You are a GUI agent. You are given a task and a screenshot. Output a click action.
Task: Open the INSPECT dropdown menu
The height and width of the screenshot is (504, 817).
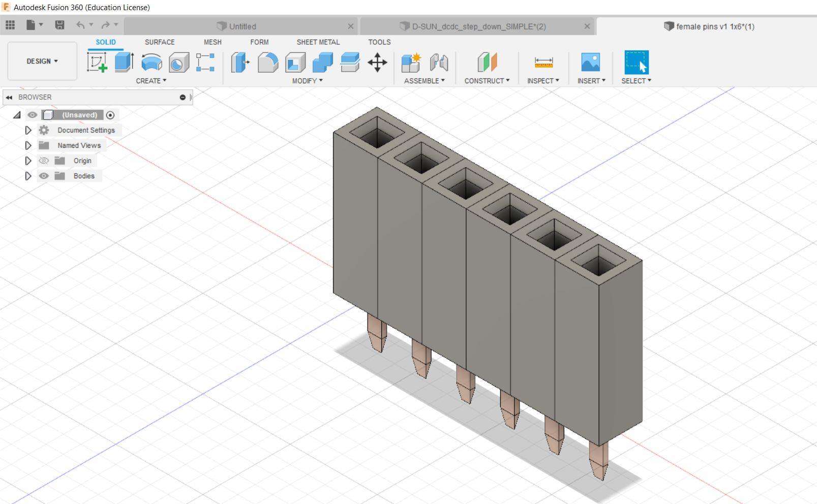543,81
